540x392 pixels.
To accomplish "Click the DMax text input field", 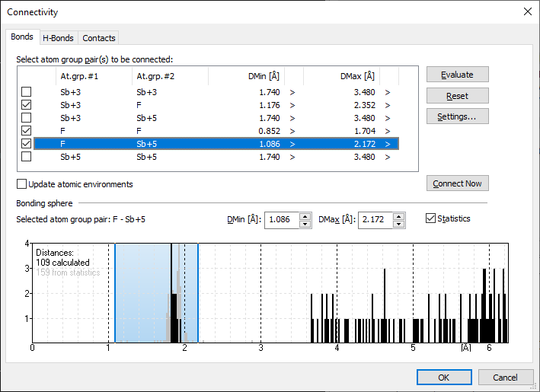I will click(x=375, y=220).
